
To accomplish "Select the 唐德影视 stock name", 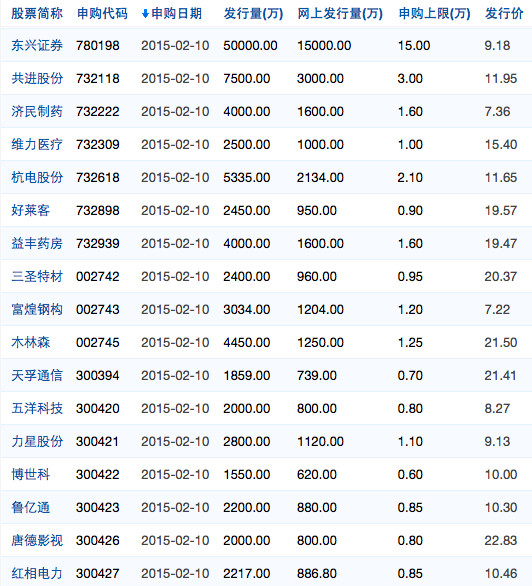I will (37, 540).
